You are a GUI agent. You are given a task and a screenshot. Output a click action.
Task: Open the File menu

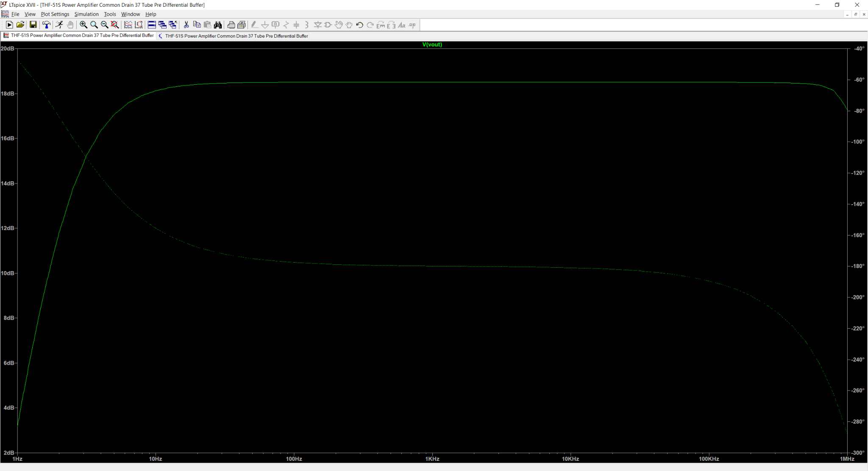[15, 14]
